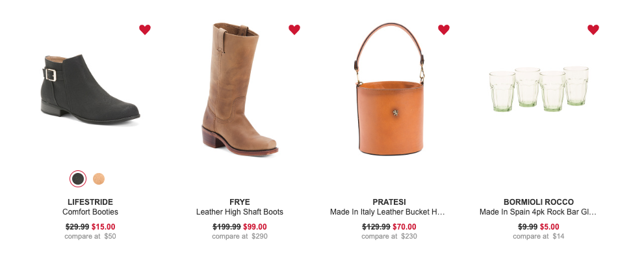644x264 pixels.
Task: Open LIFESTRIDE brand link
Action: click(90, 202)
